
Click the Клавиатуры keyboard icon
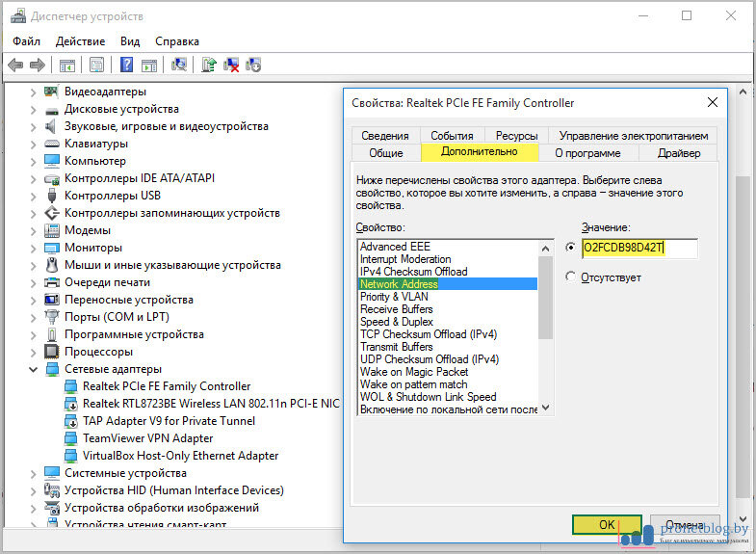tap(52, 144)
